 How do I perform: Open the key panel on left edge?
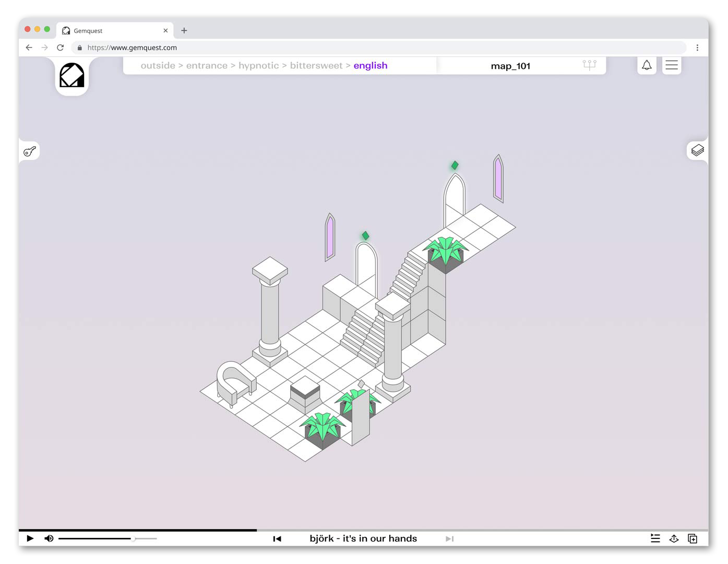pyautogui.click(x=30, y=151)
